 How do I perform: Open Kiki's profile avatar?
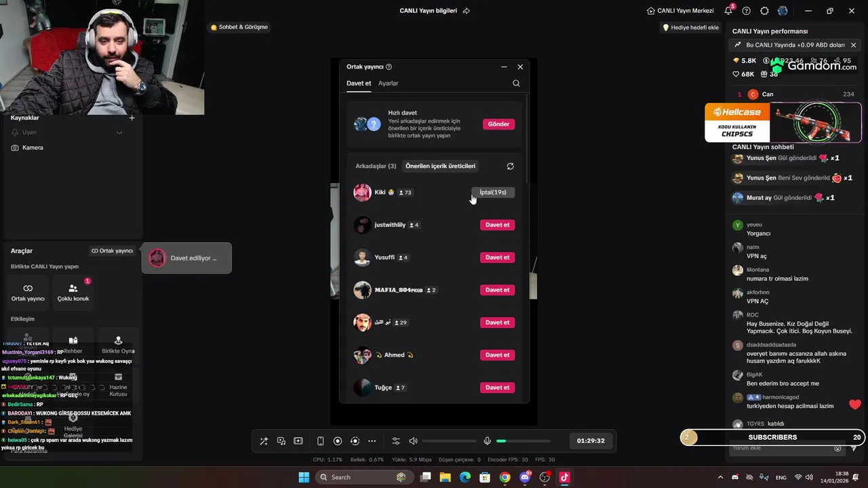click(x=362, y=192)
